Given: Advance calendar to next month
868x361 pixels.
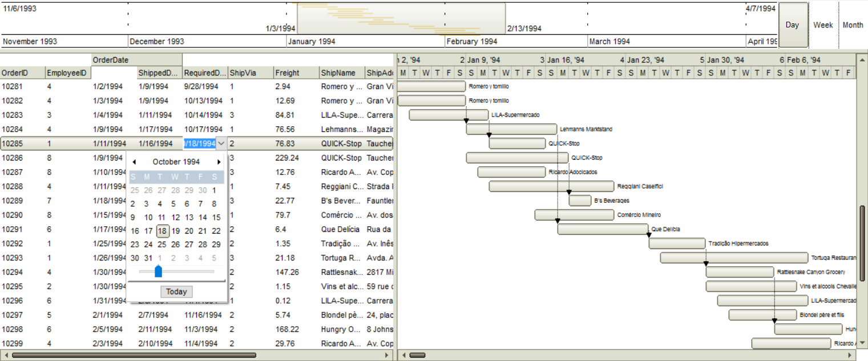Looking at the screenshot, I should (219, 162).
